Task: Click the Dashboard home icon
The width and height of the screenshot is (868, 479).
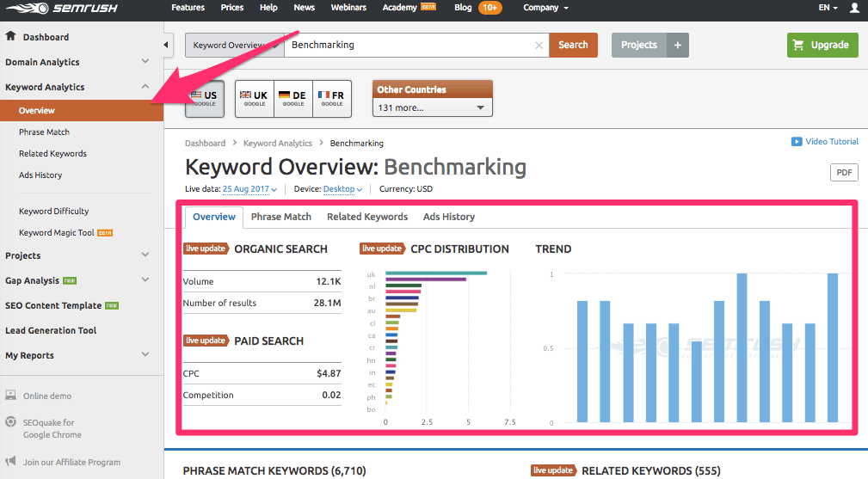Action: click(x=10, y=36)
